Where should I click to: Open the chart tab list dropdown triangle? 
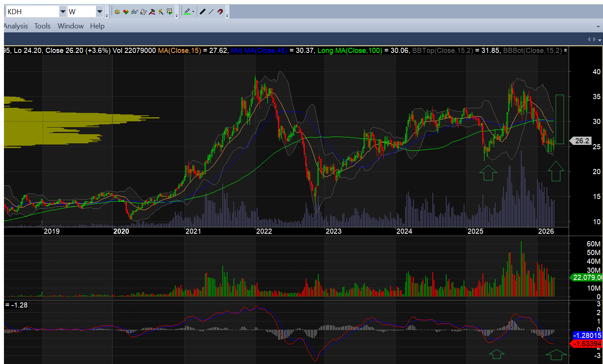(600, 40)
